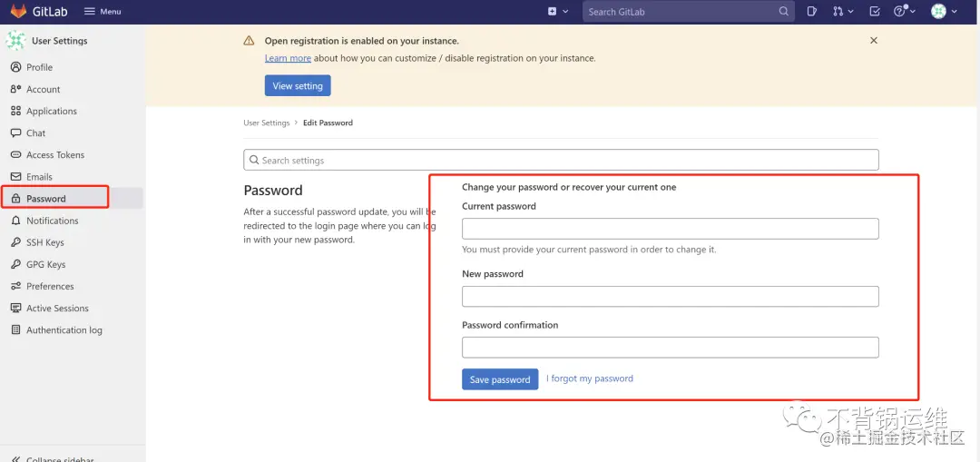Open the to-do list checkmark icon
980x462 pixels.
pyautogui.click(x=875, y=11)
